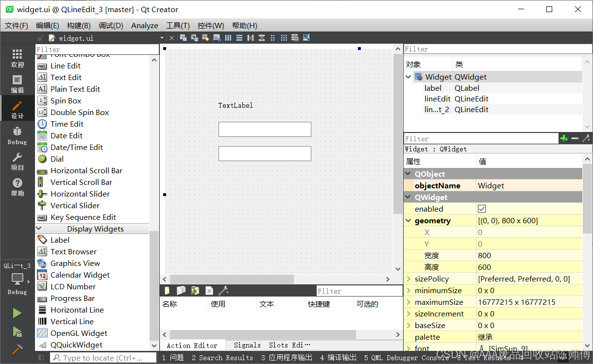Viewport: 593px width, 364px height.
Task: Remove dynamic property with the minus icon
Action: point(575,139)
